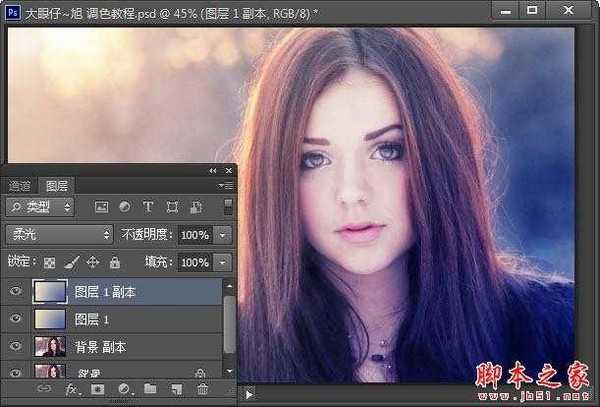This screenshot has width=600, height=407.
Task: Click the fill 填充 percentage field
Action: click(x=194, y=262)
